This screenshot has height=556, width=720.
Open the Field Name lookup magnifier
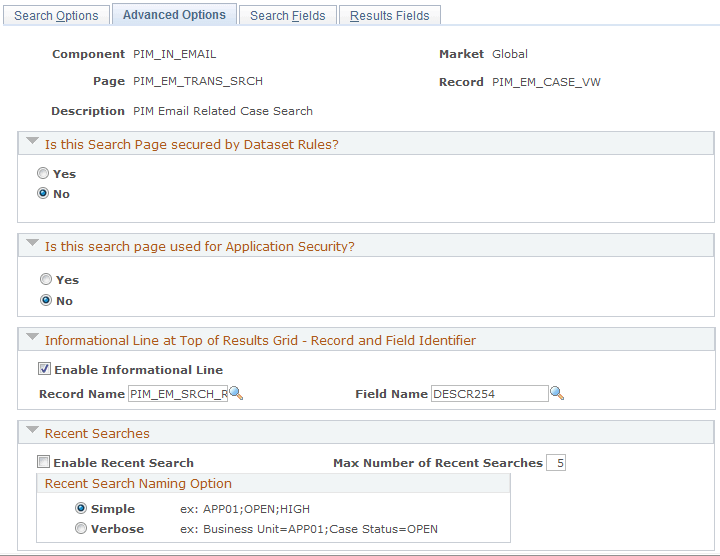pyautogui.click(x=557, y=393)
